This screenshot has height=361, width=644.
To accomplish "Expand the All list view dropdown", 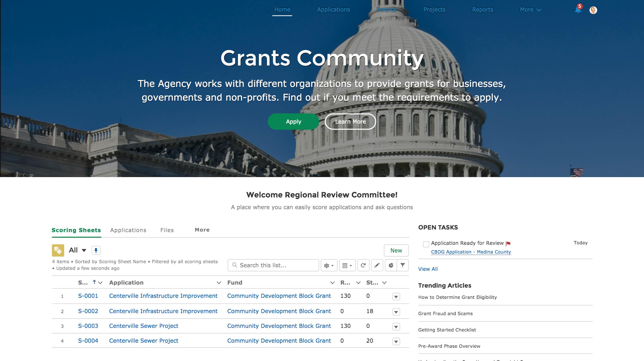I will pyautogui.click(x=84, y=250).
